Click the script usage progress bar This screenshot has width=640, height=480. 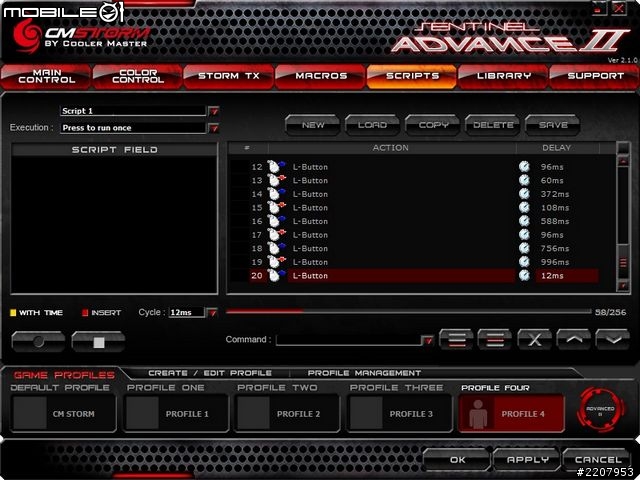[x=408, y=312]
